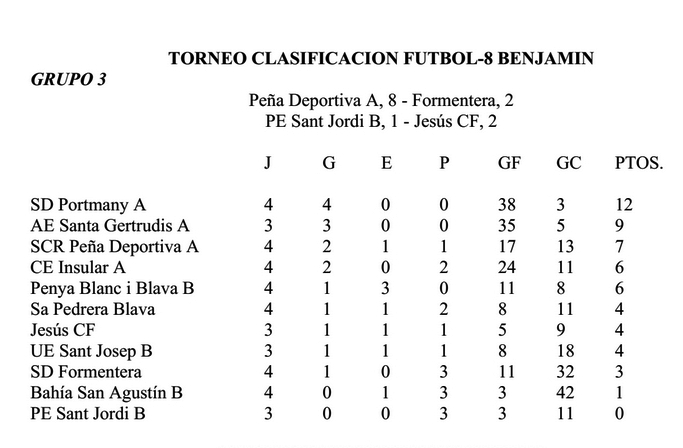683x448 pixels.
Task: Click Penya Blanc i Blava B team name
Action: point(112,289)
